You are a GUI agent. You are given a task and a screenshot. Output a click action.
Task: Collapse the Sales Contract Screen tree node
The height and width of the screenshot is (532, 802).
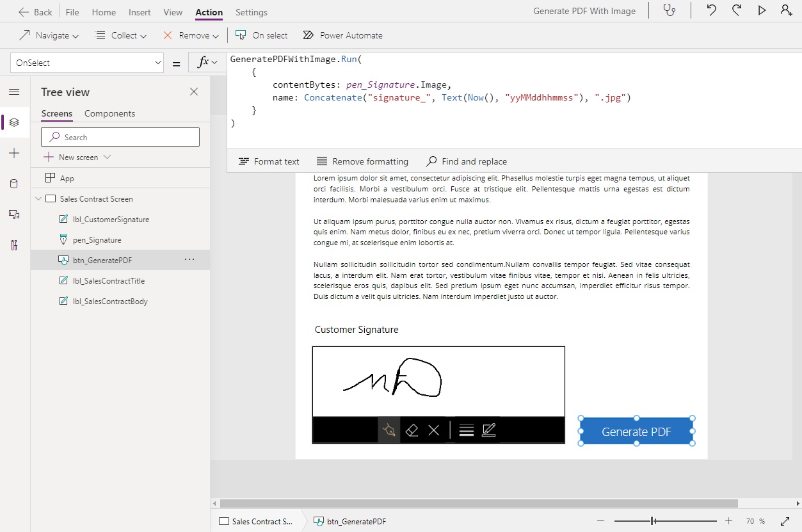[x=38, y=198]
